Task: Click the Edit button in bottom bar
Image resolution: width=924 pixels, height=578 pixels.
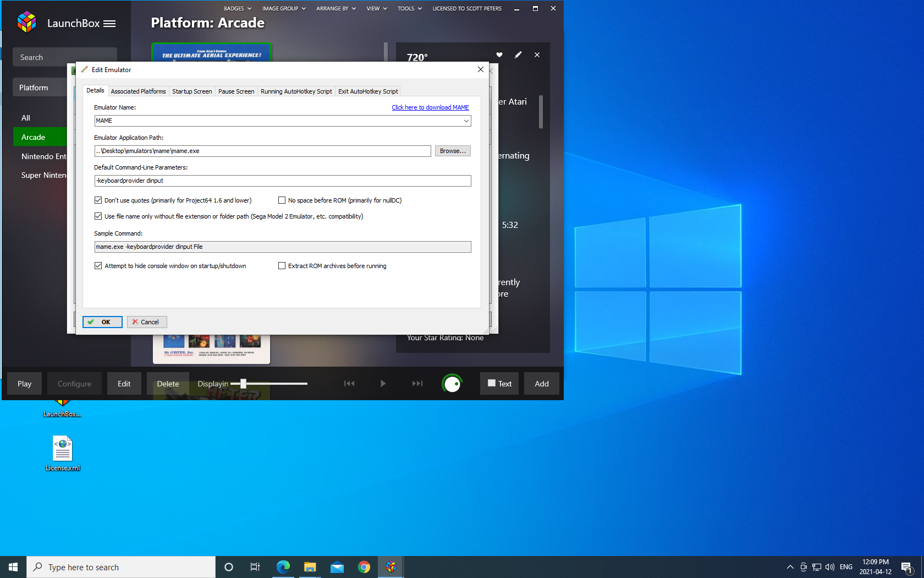Action: [x=124, y=384]
